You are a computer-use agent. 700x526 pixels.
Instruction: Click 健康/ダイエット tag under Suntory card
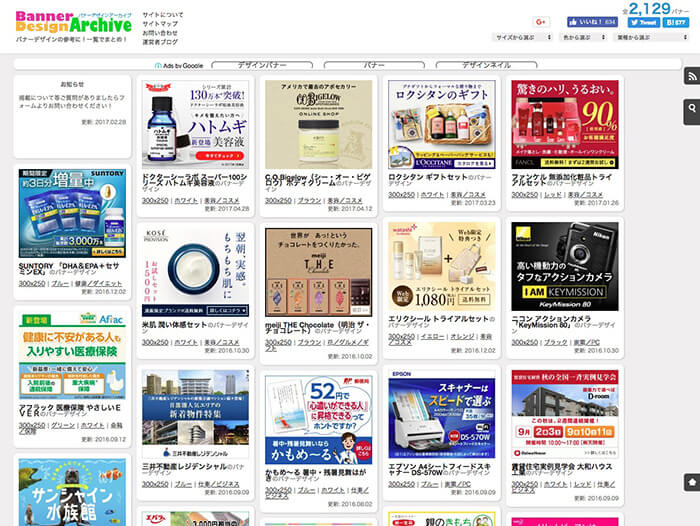coord(98,284)
